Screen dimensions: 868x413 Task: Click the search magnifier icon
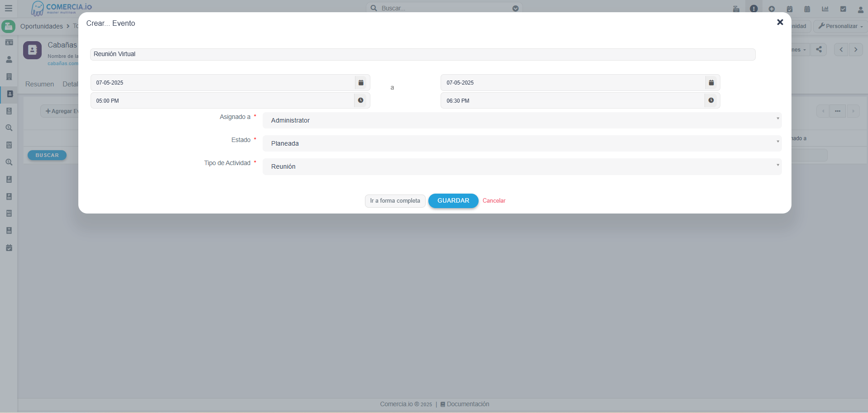click(x=374, y=8)
